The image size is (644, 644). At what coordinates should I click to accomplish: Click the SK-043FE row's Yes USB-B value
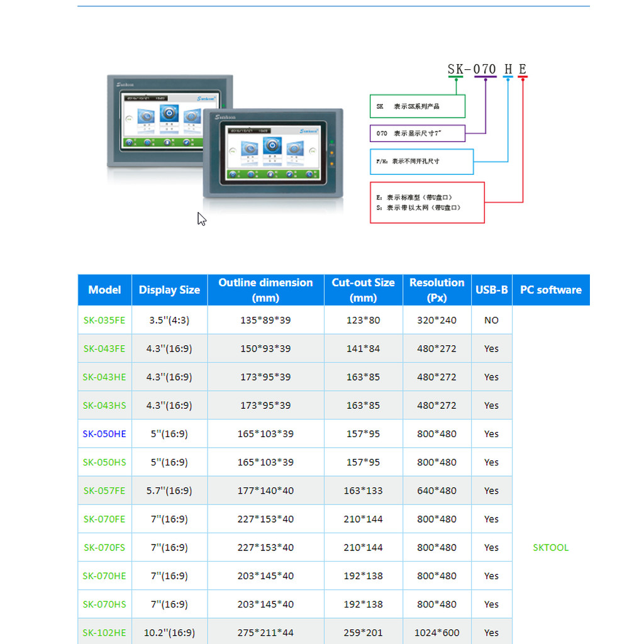click(491, 348)
